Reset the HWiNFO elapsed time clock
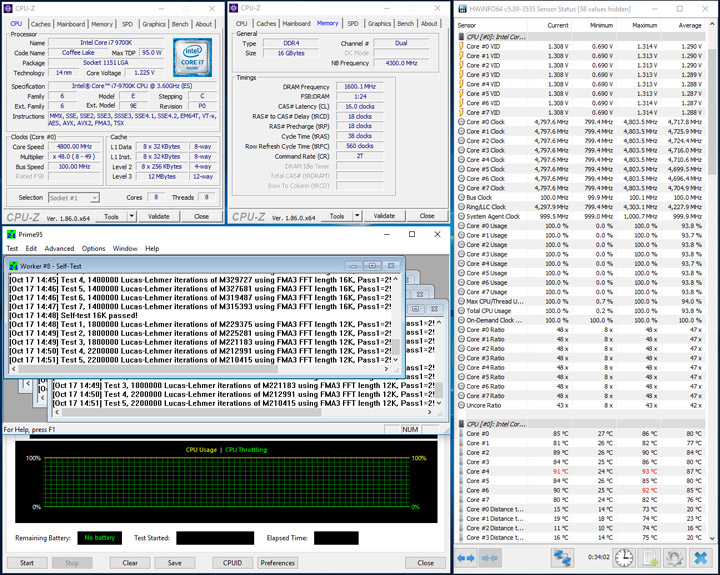 (x=623, y=557)
